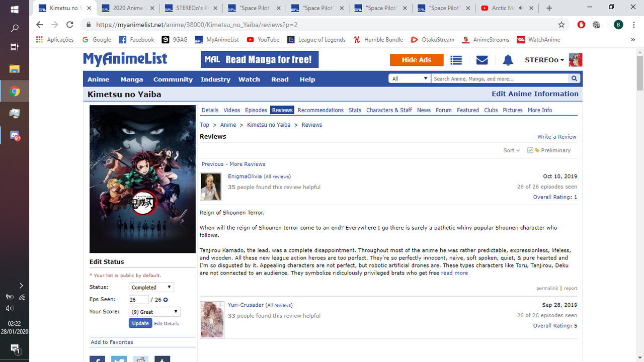Viewport: 644px width, 362px height.
Task: Switch to the Characters & Staff tab
Action: pyautogui.click(x=389, y=110)
